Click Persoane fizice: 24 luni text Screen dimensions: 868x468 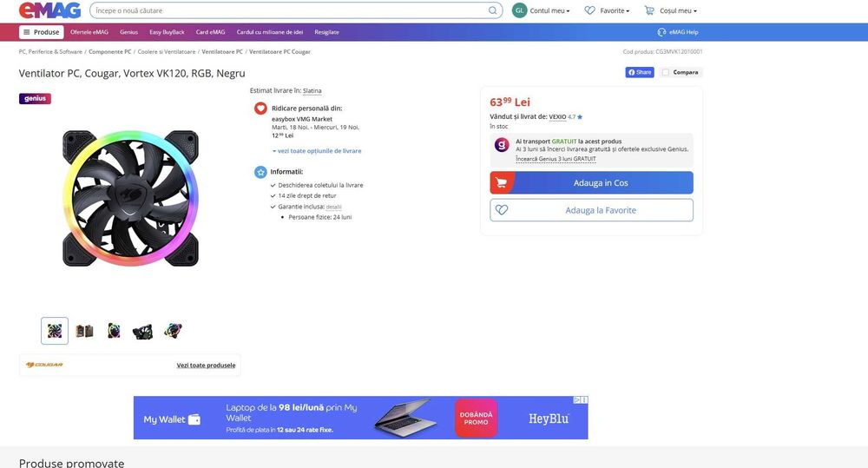[x=320, y=217]
